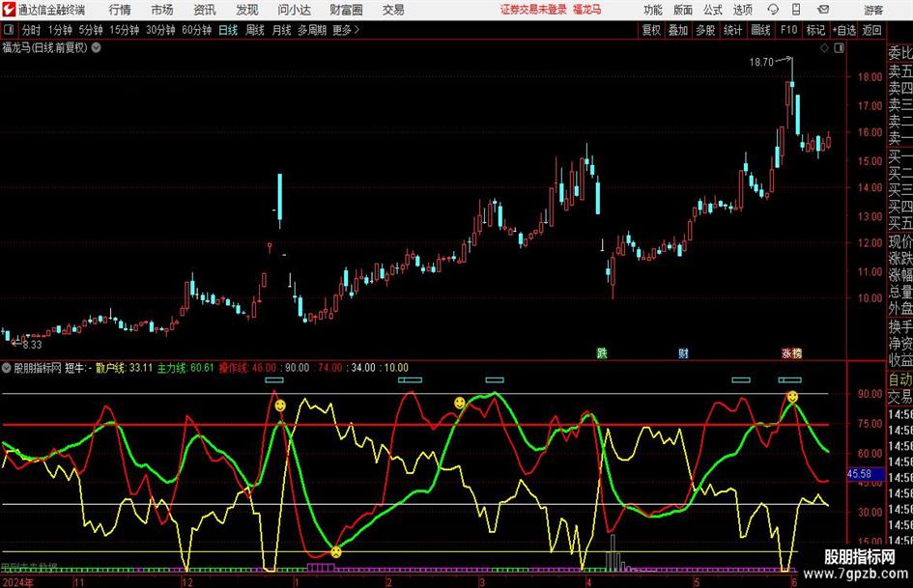Image resolution: width=913 pixels, height=588 pixels.
Task: Open the 功能 menu
Action: (x=653, y=10)
